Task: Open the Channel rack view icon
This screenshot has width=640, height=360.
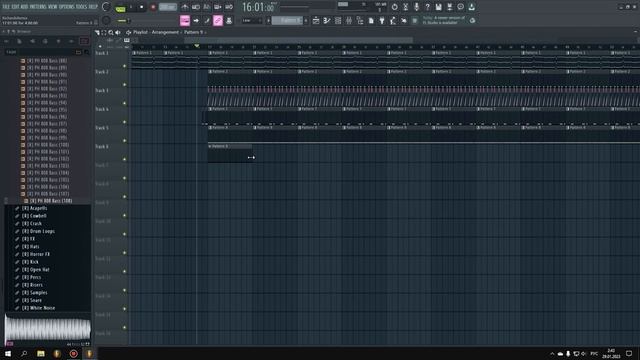Action: tap(338, 20)
